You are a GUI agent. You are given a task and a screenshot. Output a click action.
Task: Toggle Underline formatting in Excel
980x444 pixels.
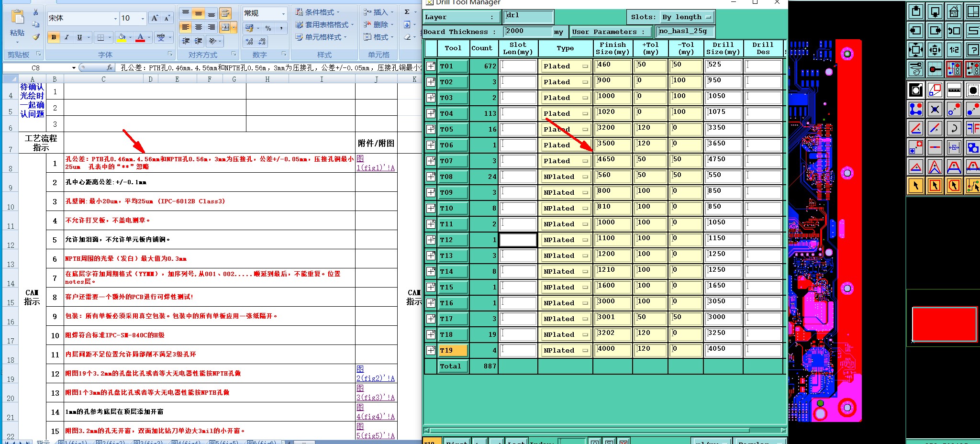click(79, 37)
